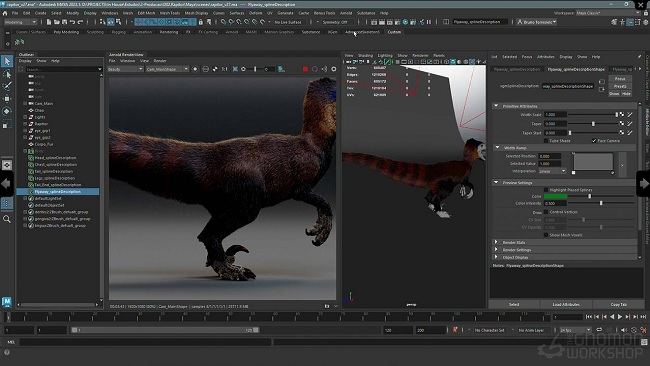This screenshot has width=650, height=366.
Task: Click the Arnold RenderView crop region icon
Action: tap(235, 69)
